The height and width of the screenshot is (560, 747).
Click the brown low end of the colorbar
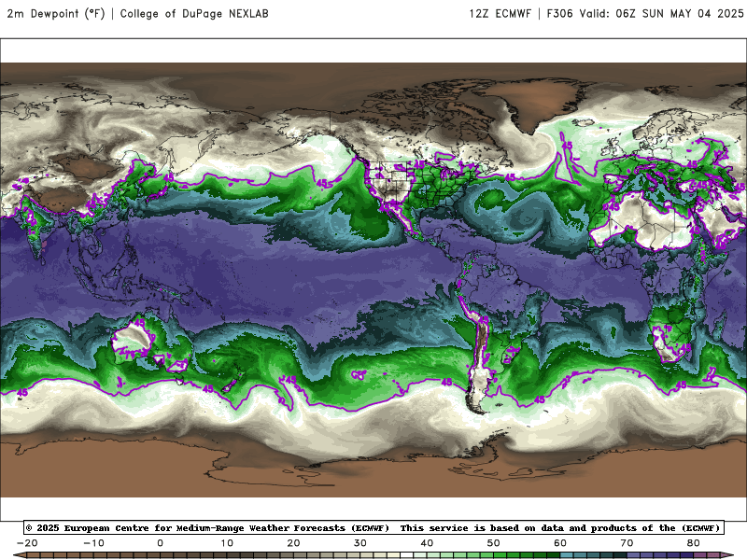click(x=19, y=555)
